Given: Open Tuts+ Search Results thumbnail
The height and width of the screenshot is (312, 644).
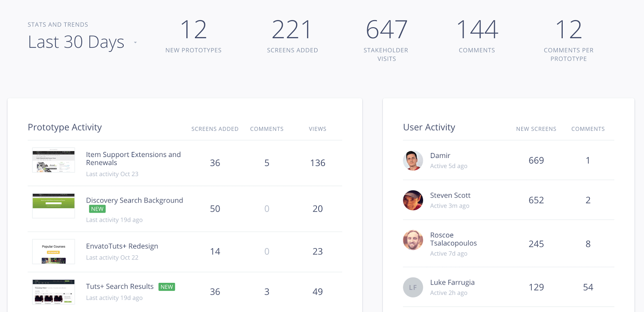Looking at the screenshot, I should 54,292.
